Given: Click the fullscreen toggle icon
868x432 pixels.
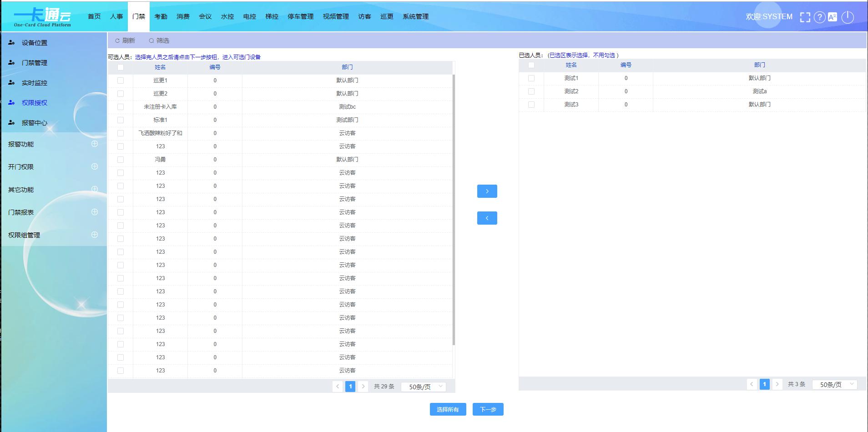Looking at the screenshot, I should coord(805,17).
